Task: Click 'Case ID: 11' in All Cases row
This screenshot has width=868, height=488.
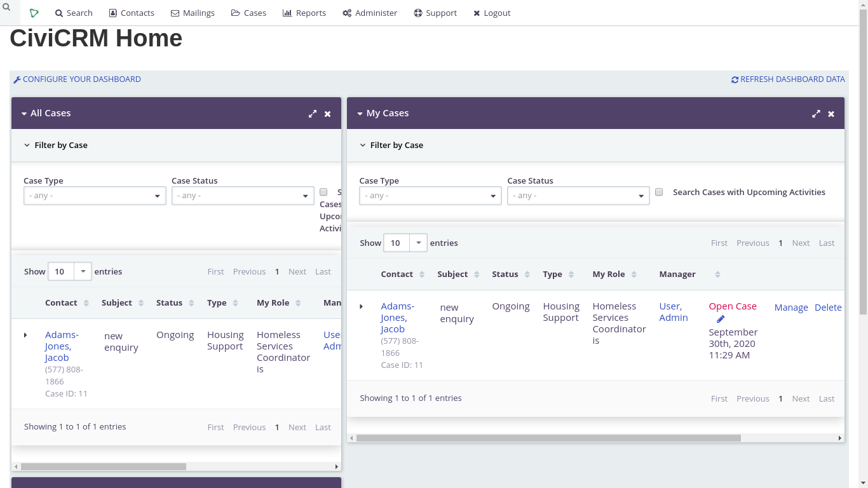Action: click(66, 394)
